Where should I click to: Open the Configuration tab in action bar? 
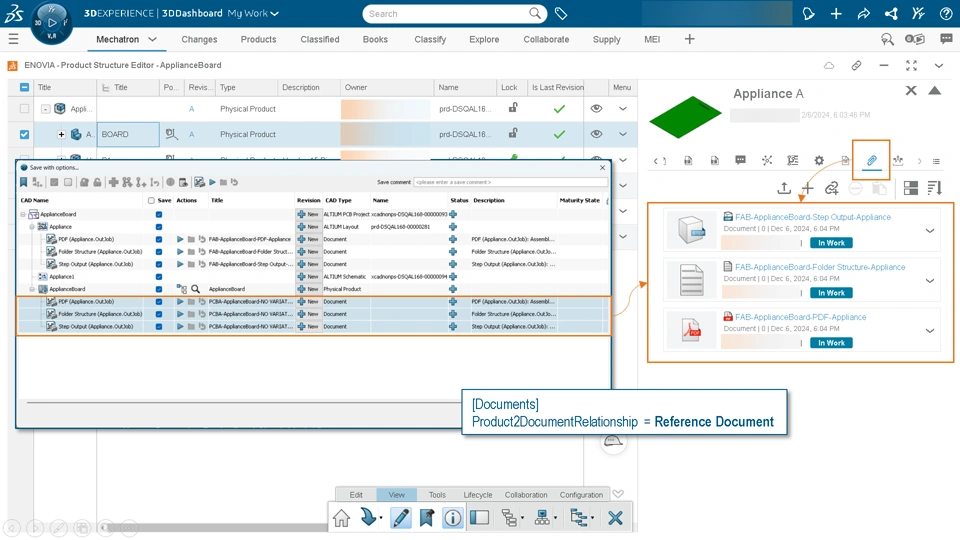pyautogui.click(x=581, y=495)
